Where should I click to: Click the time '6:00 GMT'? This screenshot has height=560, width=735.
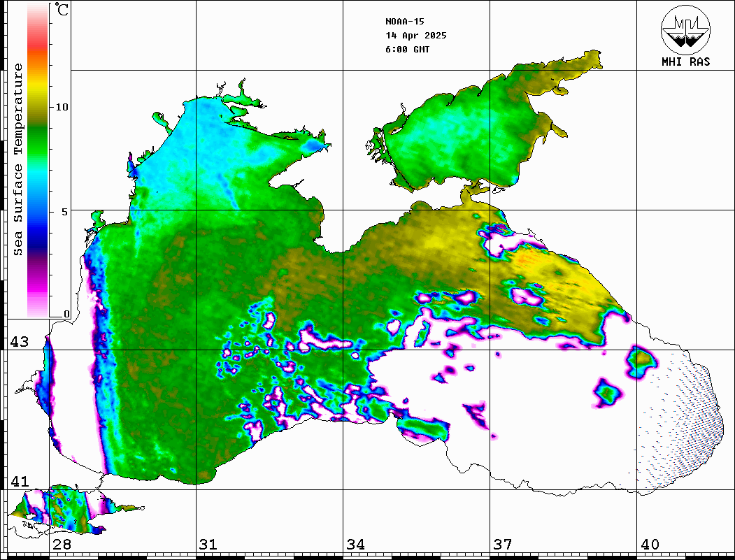coord(408,50)
